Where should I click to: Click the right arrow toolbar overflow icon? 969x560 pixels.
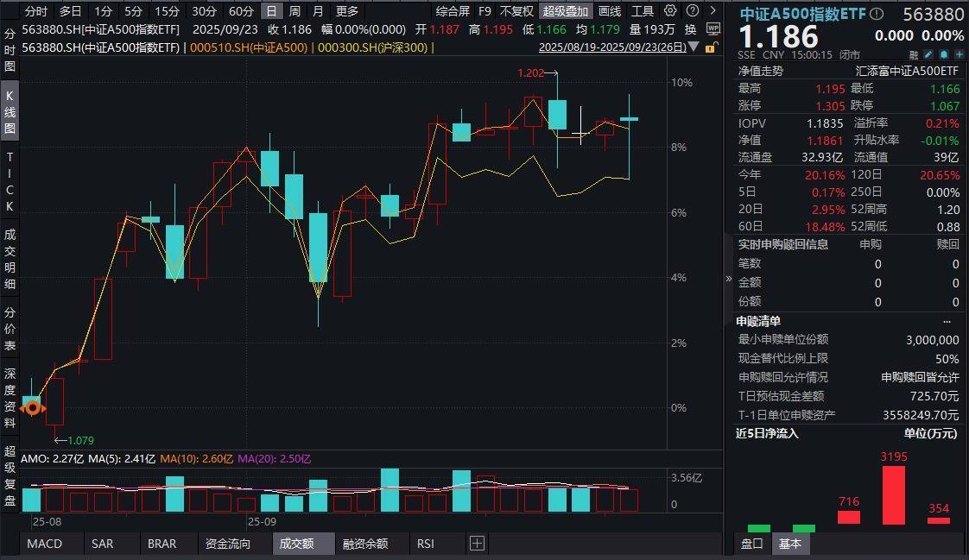tap(712, 11)
